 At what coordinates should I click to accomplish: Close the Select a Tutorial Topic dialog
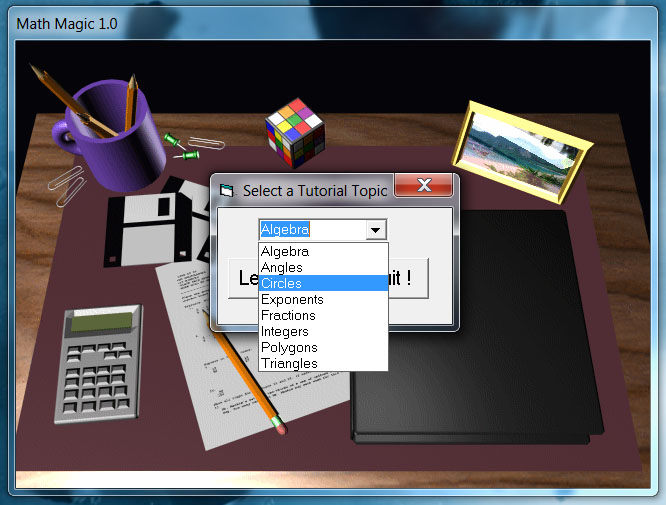point(424,186)
